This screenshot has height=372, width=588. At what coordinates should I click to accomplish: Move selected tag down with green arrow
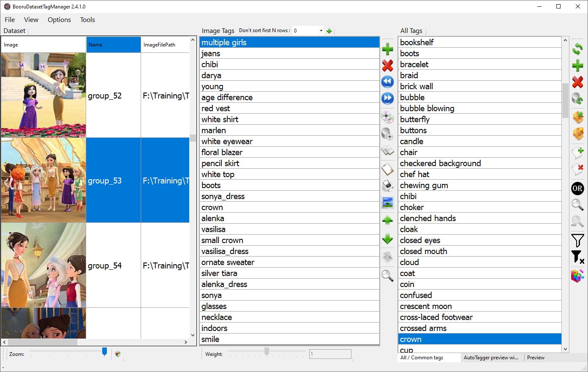coord(387,239)
